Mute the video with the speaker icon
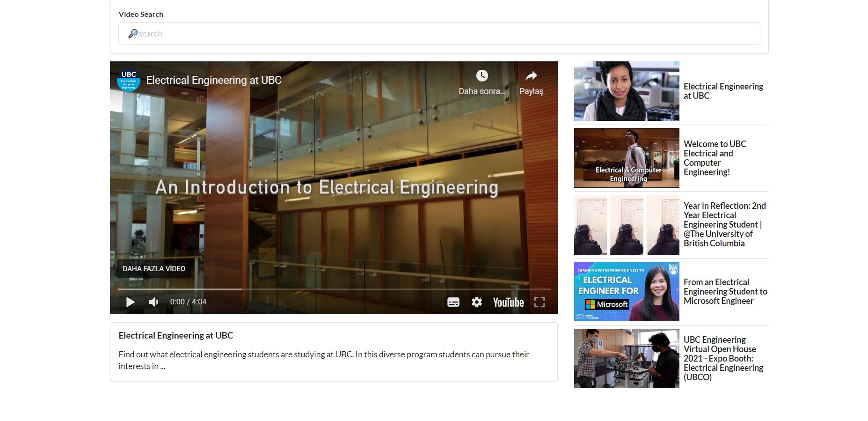 [x=153, y=302]
